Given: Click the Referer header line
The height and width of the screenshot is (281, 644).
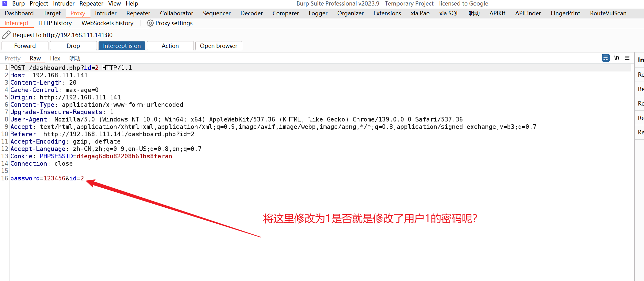Looking at the screenshot, I should [x=102, y=134].
